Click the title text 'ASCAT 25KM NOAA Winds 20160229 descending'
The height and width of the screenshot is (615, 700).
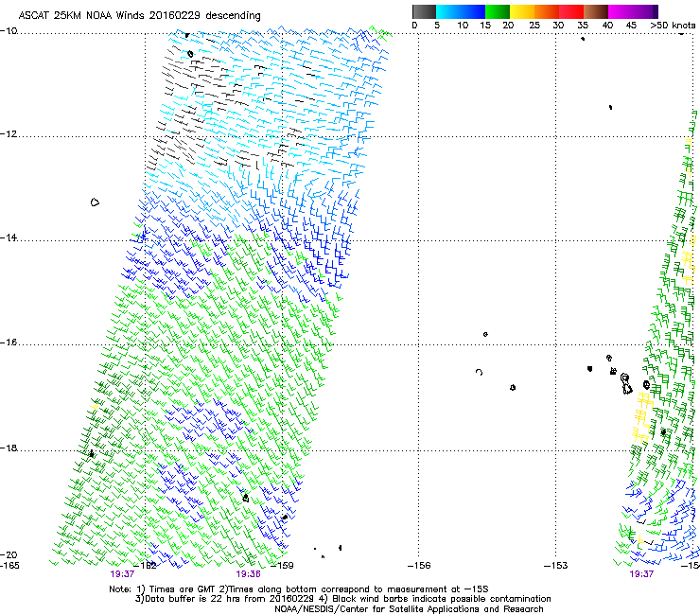click(139, 15)
